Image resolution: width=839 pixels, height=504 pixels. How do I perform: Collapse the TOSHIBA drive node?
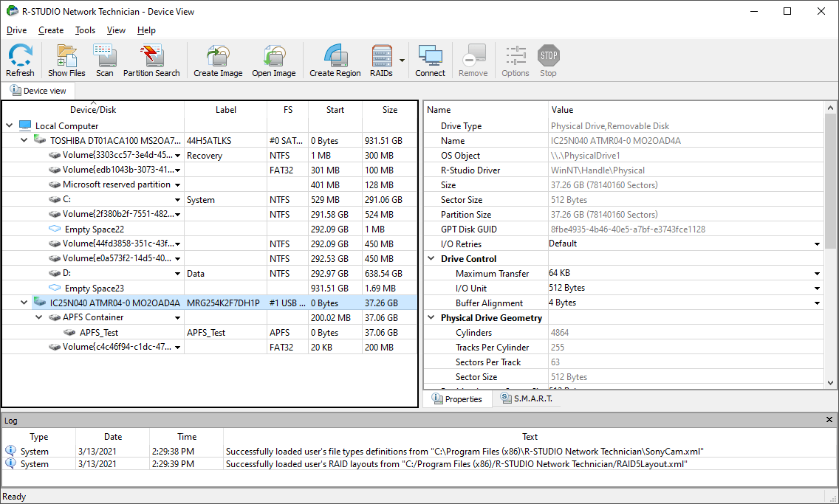tap(24, 140)
